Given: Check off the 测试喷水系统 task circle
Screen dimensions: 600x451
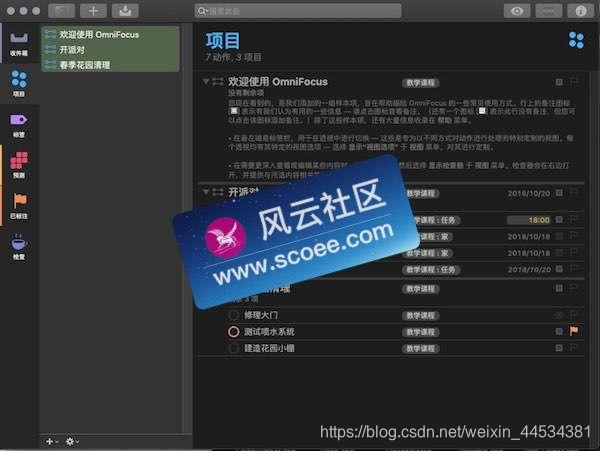Looking at the screenshot, I should tap(233, 332).
